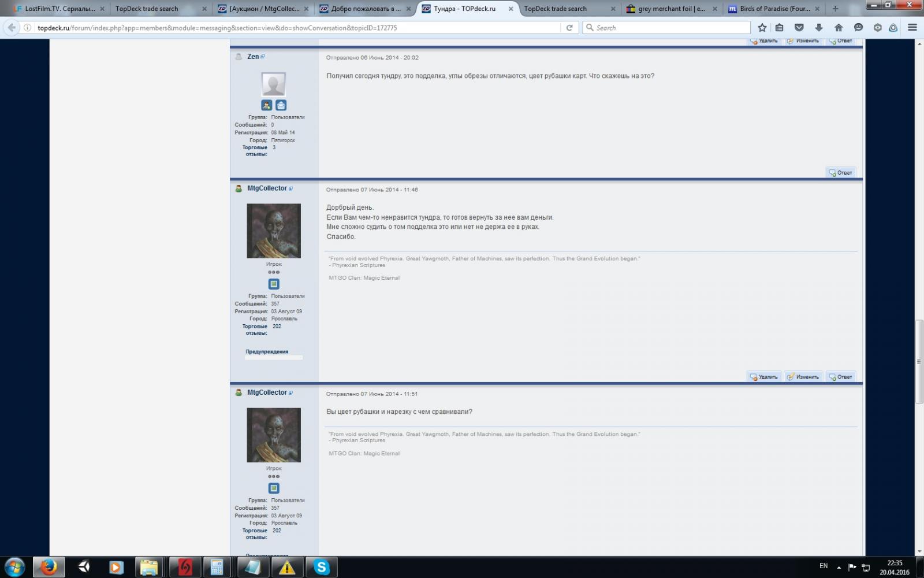Bookmark this page with the star icon

pyautogui.click(x=762, y=28)
